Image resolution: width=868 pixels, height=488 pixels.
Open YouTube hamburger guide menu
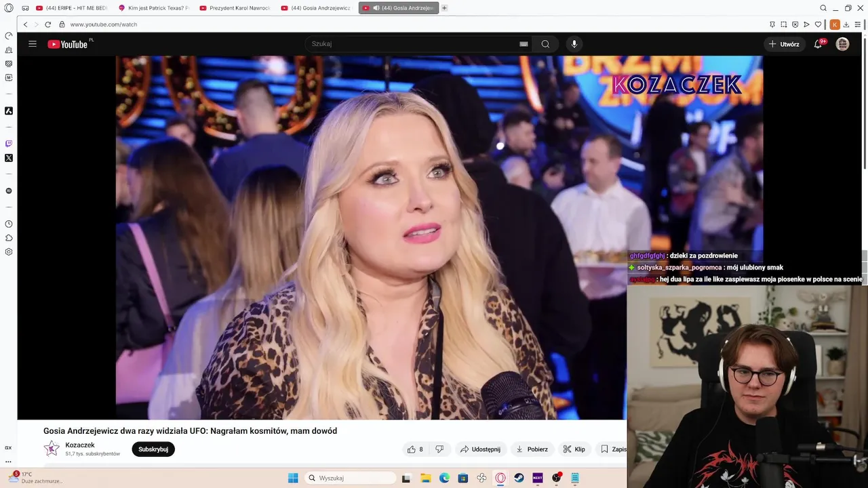click(33, 44)
